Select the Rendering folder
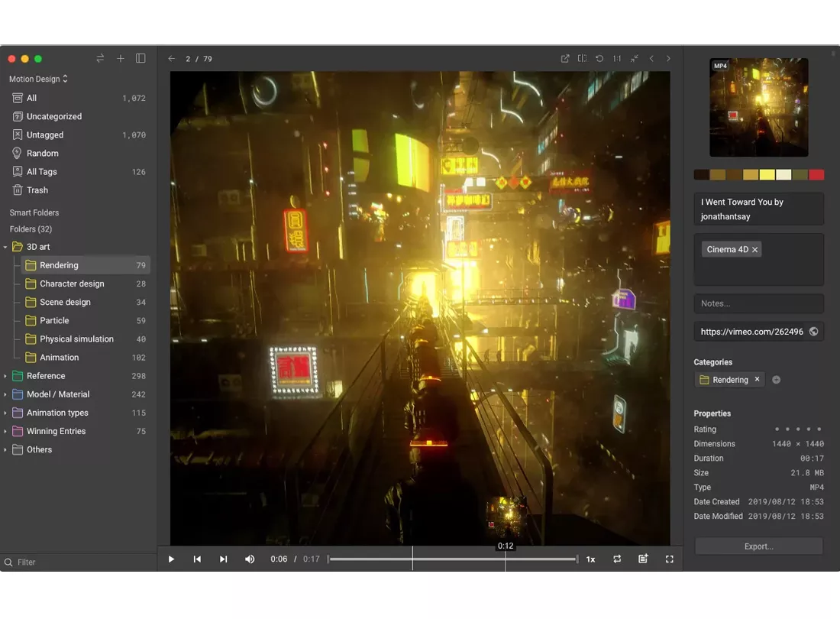Screen dimensions: 840x619 [86, 265]
